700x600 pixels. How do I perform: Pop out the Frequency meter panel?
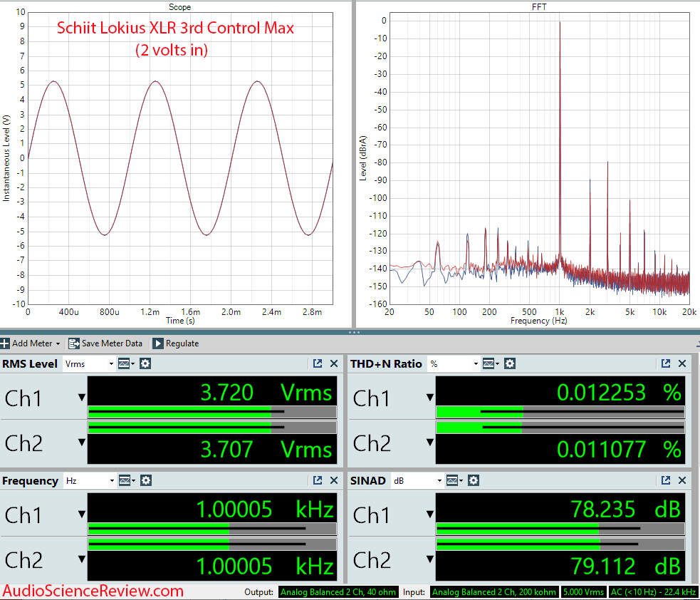click(318, 481)
